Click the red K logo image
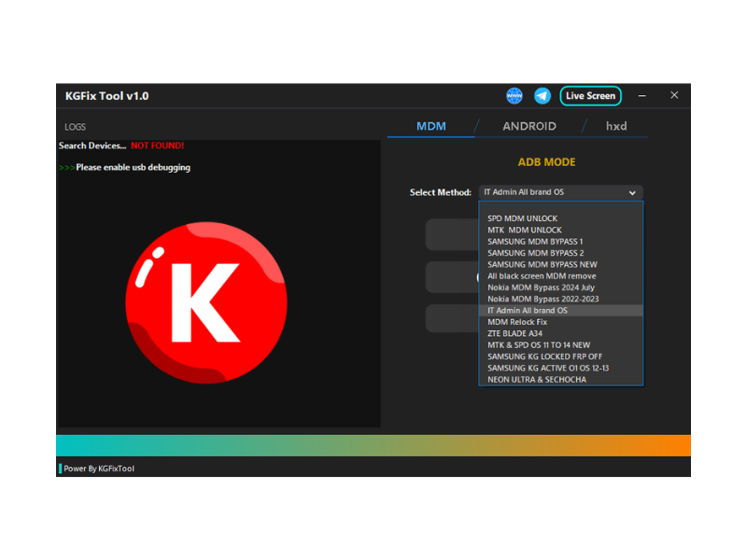The image size is (747, 560). click(206, 302)
